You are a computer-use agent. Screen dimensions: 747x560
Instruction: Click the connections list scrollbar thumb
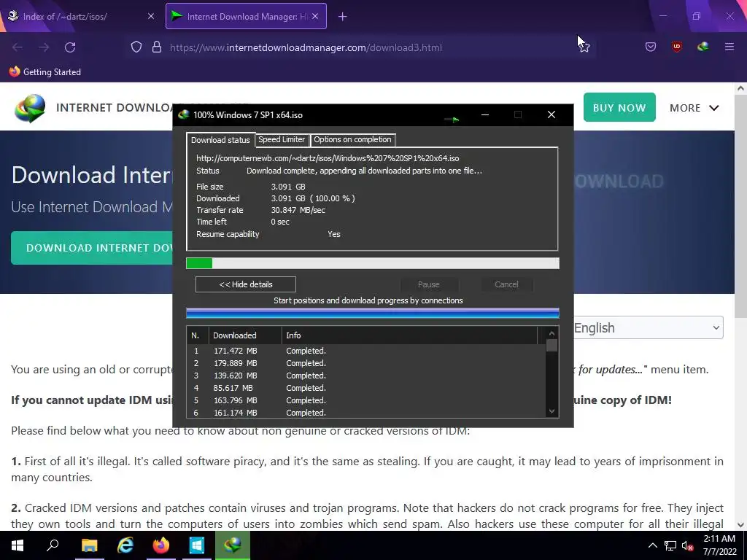click(551, 345)
